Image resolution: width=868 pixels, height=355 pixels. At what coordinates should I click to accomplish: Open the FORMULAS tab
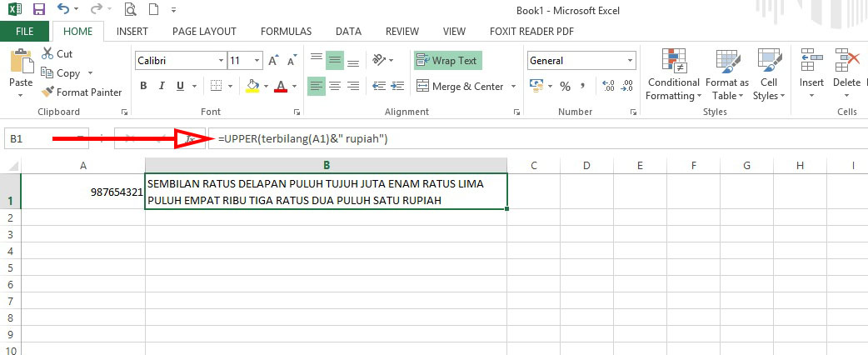pyautogui.click(x=287, y=32)
